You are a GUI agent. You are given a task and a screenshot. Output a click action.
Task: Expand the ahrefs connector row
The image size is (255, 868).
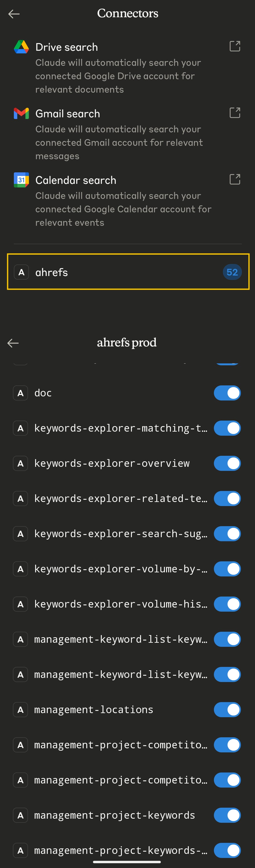point(128,272)
